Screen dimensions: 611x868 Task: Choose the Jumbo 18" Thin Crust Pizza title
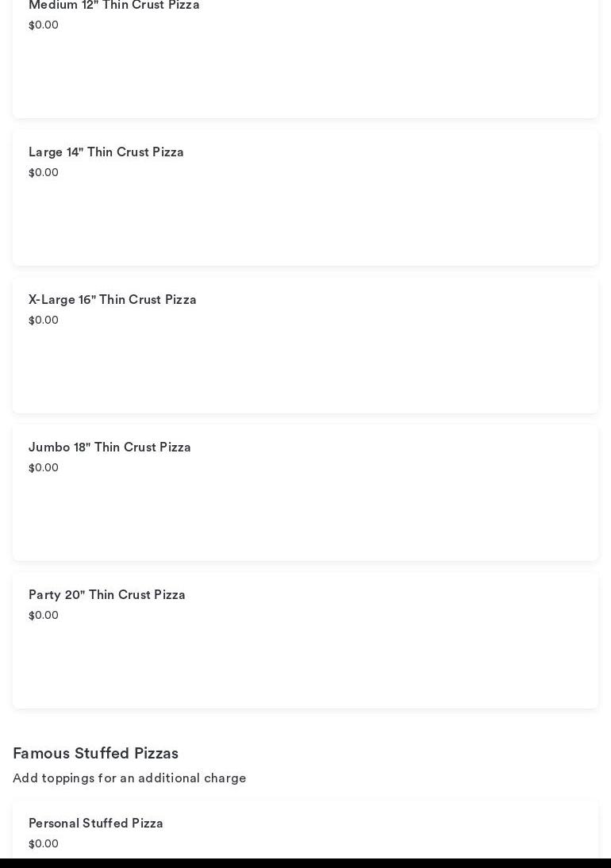110,447
